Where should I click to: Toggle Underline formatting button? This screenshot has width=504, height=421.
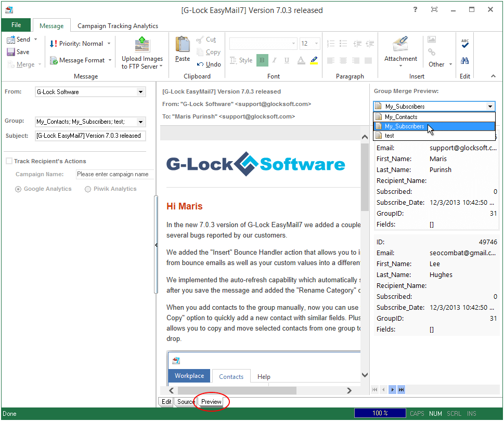coord(287,60)
